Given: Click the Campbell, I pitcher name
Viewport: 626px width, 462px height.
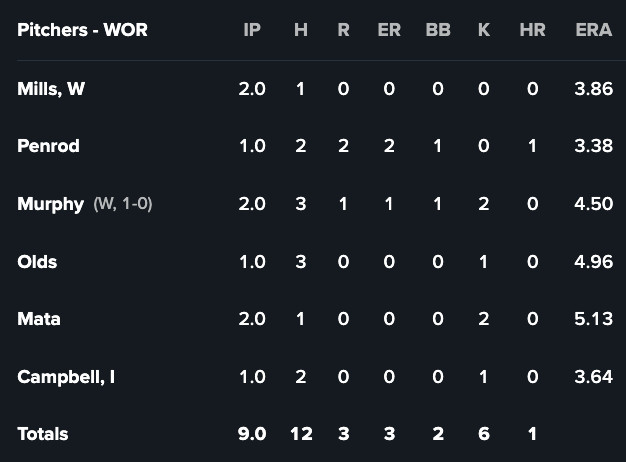Looking at the screenshot, I should (66, 377).
